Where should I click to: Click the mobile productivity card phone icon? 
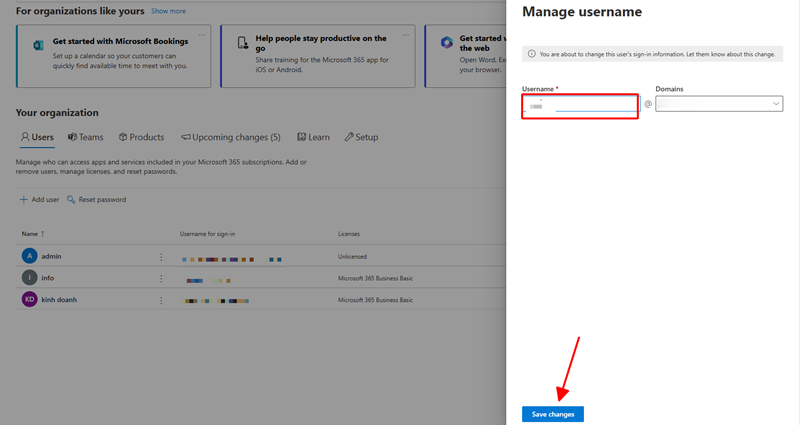244,43
